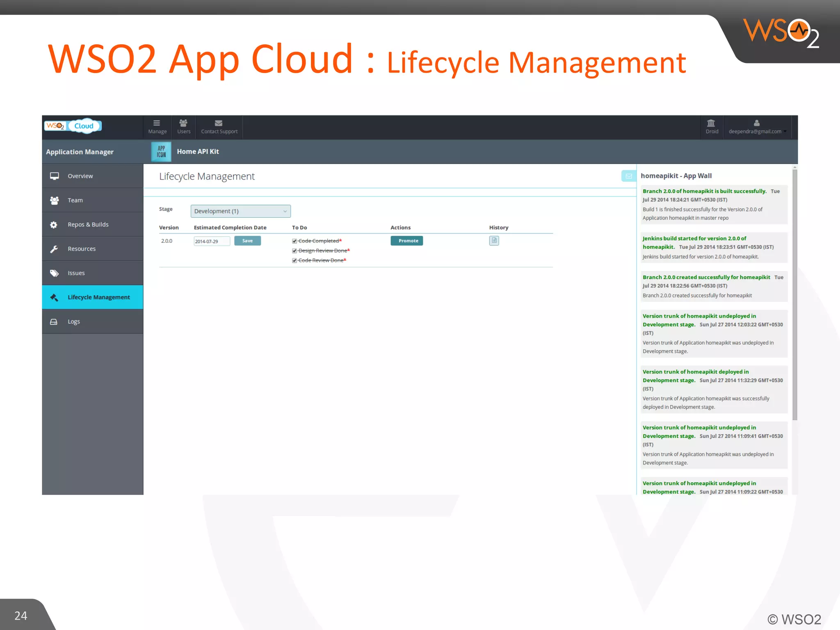Open the Users icon in top bar

183,123
